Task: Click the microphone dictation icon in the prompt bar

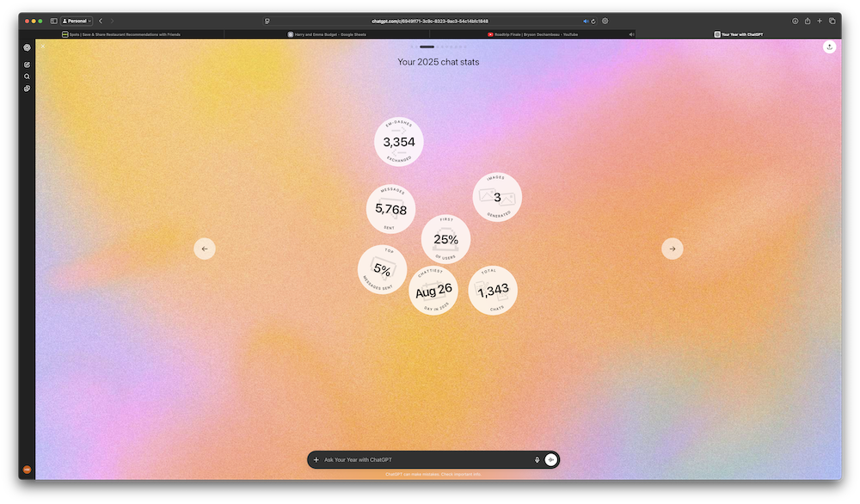Action: [537, 460]
